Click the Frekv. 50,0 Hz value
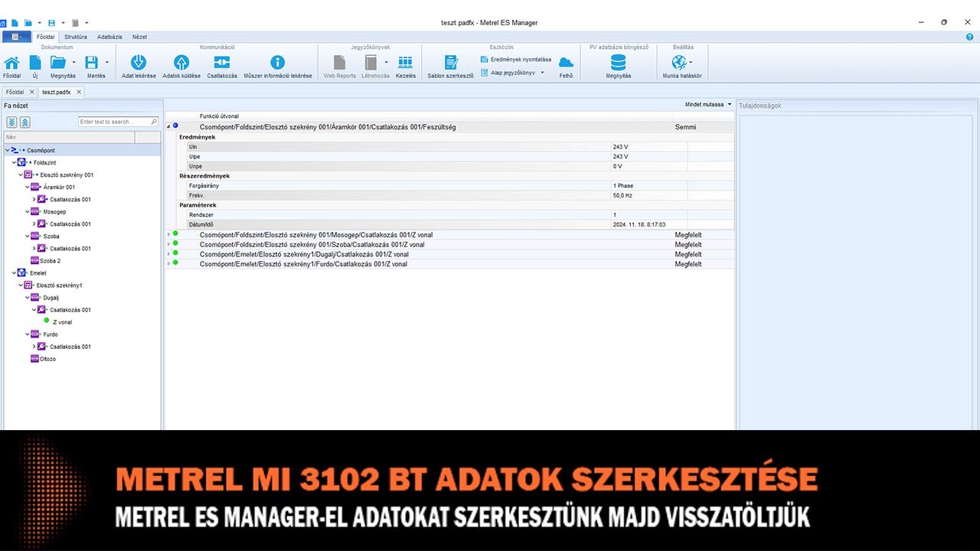This screenshot has width=980, height=551. pyautogui.click(x=649, y=195)
